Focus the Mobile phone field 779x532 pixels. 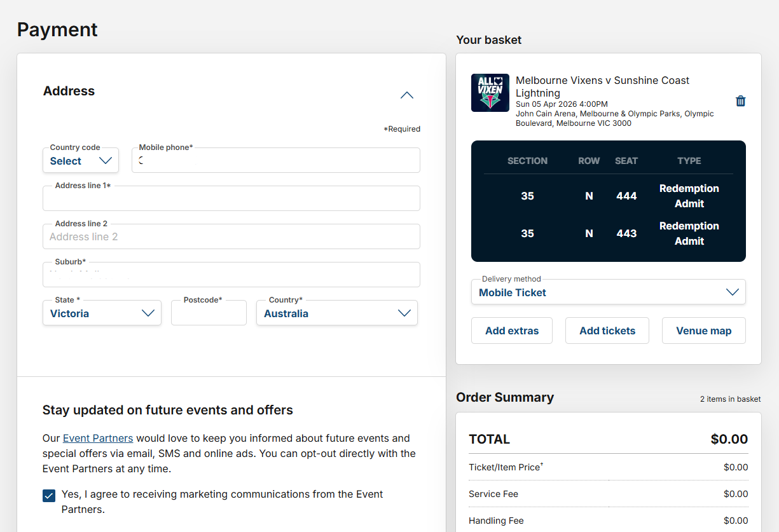(276, 161)
